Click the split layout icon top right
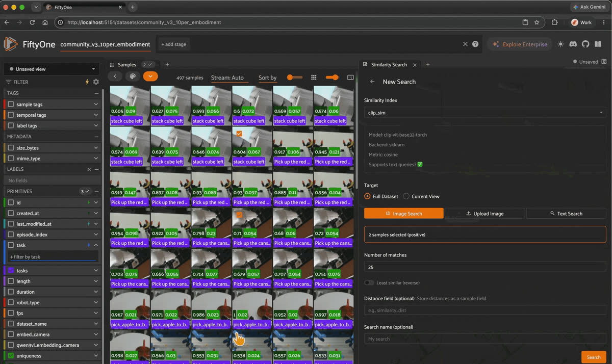This screenshot has height=364, width=612. [604, 62]
